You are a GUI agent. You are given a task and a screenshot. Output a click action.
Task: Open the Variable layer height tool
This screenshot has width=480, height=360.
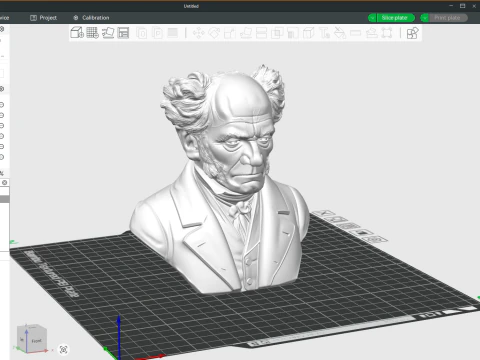click(x=173, y=33)
